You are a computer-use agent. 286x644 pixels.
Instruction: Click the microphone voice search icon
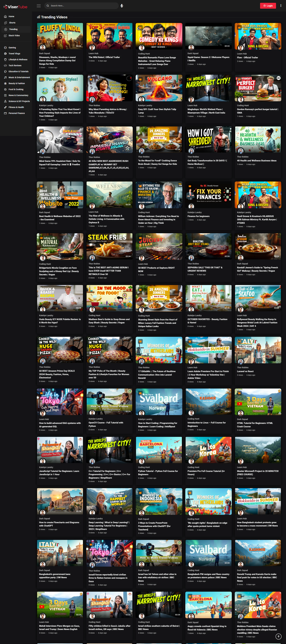(x=122, y=6)
